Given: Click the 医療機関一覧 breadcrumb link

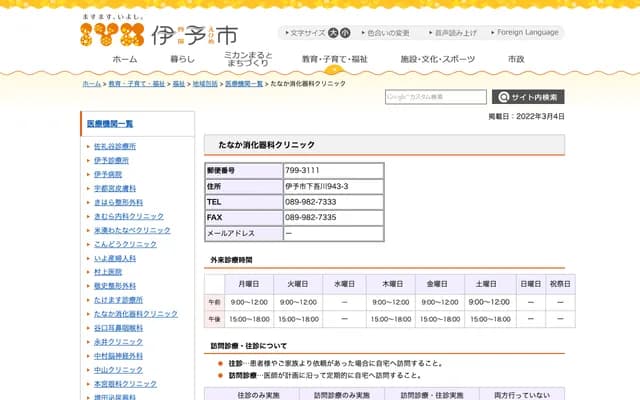Looking at the screenshot, I should click(244, 84).
